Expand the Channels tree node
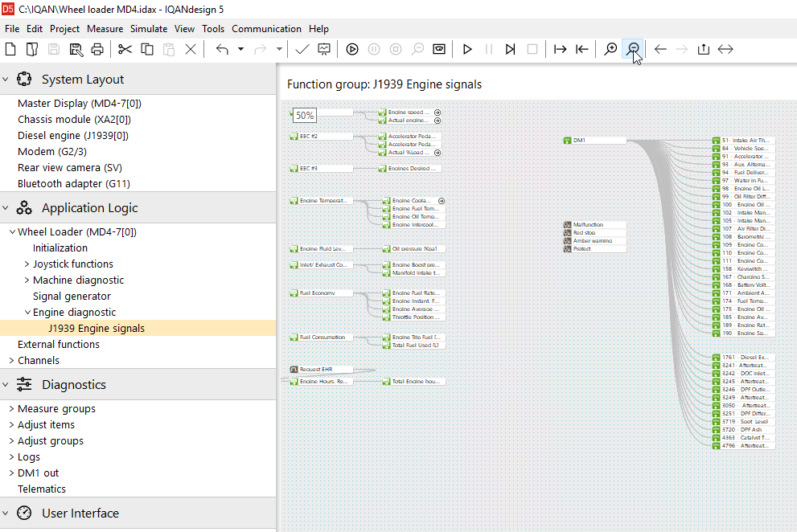The height and width of the screenshot is (532, 797). pos(12,360)
